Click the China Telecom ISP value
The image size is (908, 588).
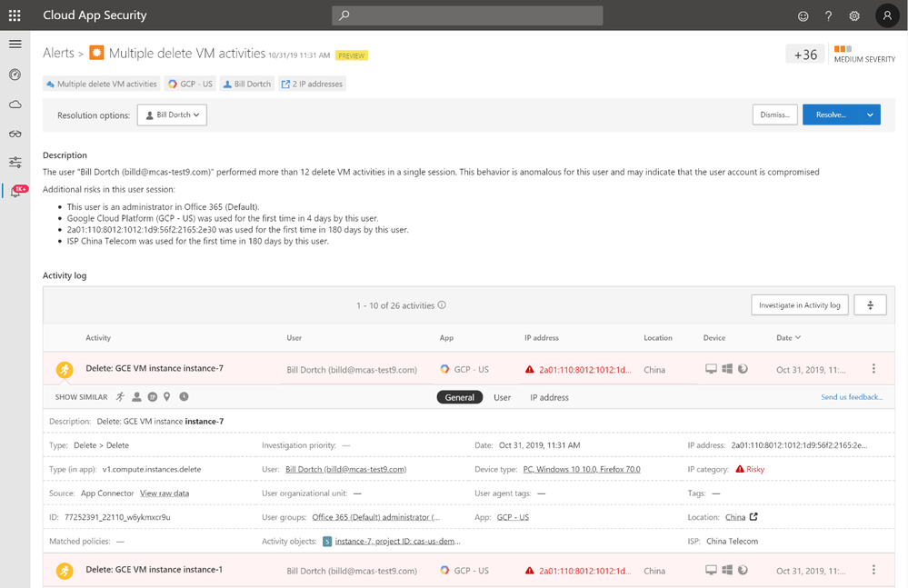pyautogui.click(x=732, y=541)
